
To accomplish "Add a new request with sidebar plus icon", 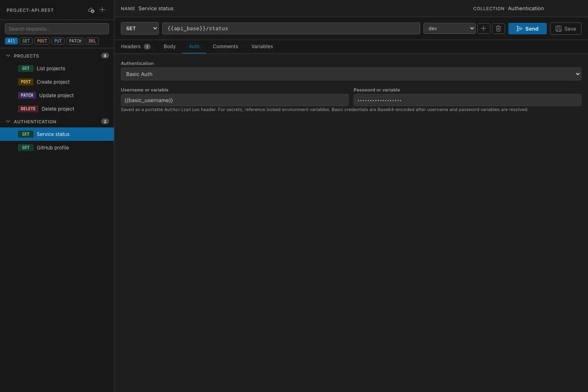I will point(102,10).
